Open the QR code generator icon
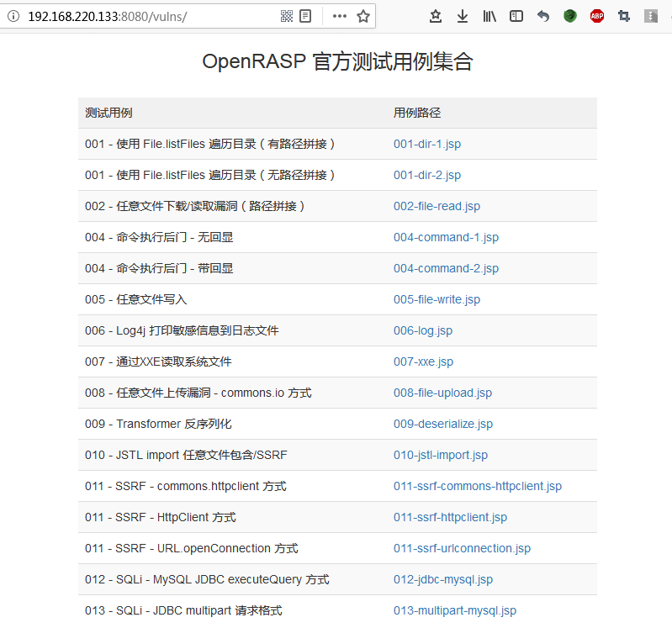The height and width of the screenshot is (628, 672). point(287,16)
